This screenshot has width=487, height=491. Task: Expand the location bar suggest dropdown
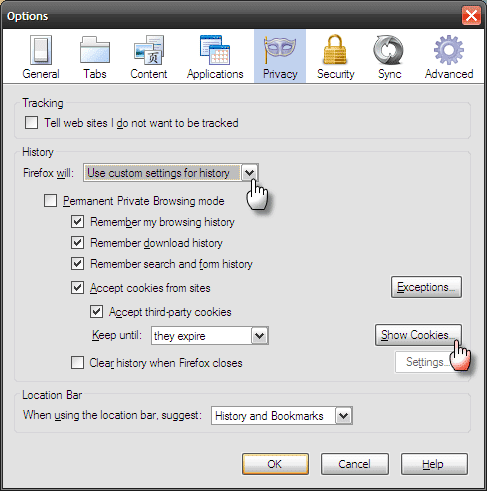click(x=282, y=415)
